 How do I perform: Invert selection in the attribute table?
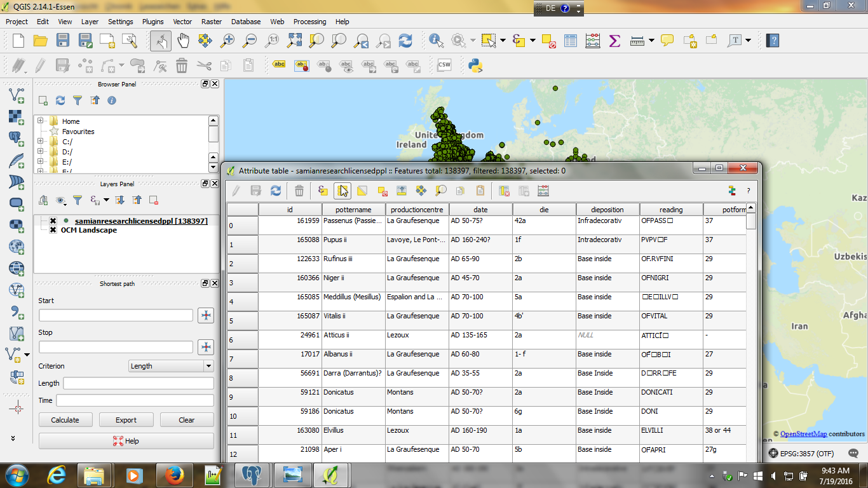click(x=362, y=191)
